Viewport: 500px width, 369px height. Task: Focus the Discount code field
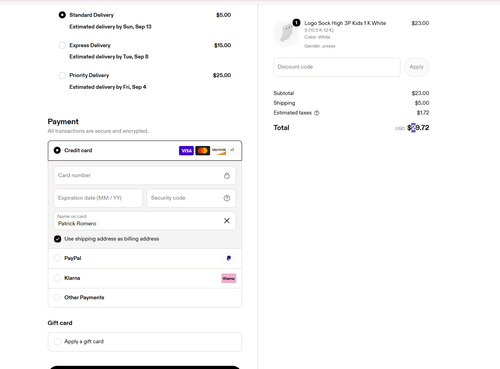click(337, 67)
